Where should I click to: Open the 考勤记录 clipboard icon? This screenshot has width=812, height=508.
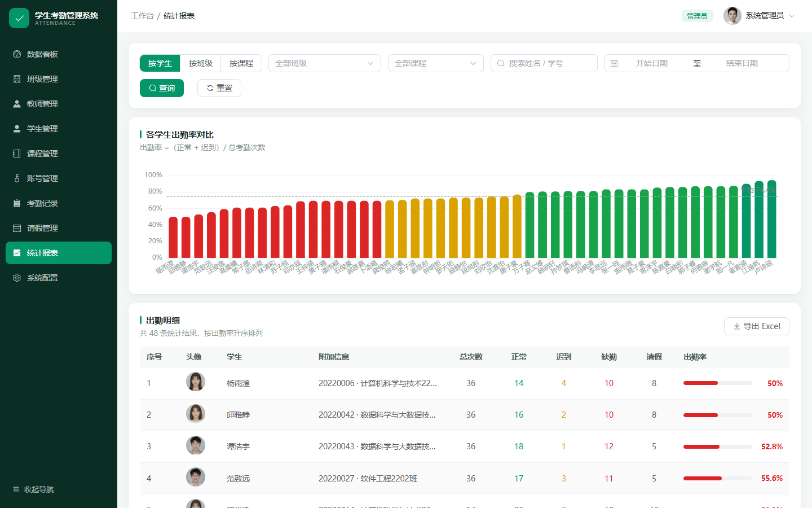17,203
